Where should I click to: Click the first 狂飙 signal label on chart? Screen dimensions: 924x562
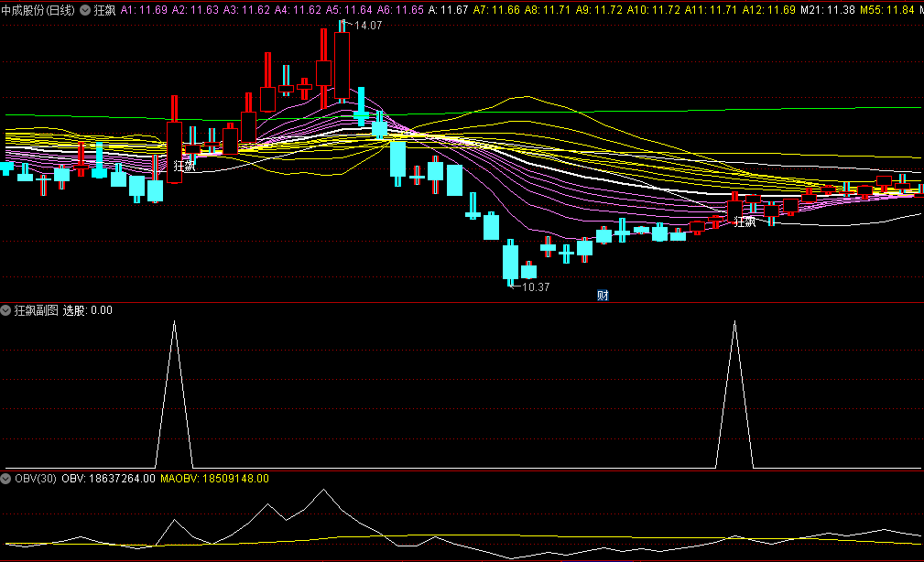(x=184, y=166)
